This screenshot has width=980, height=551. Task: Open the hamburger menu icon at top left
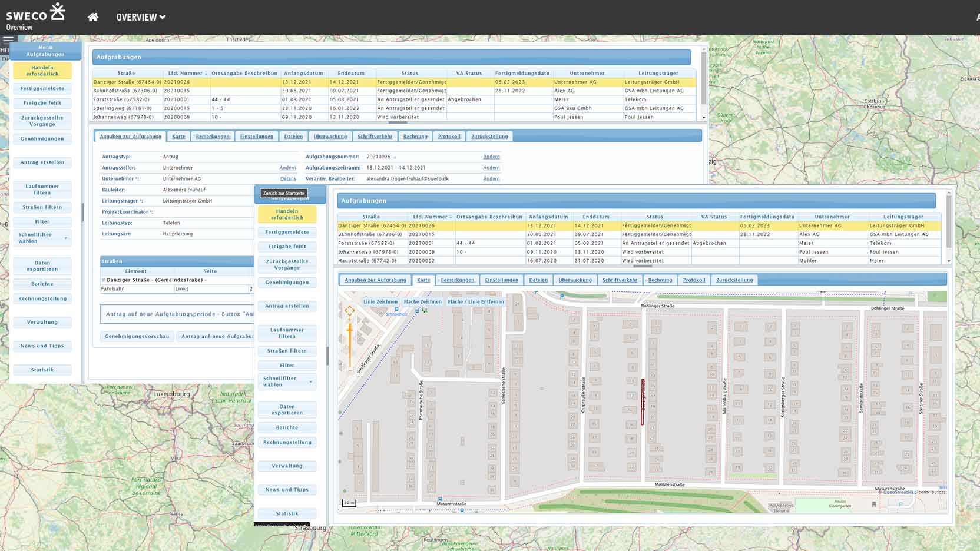tap(8, 40)
